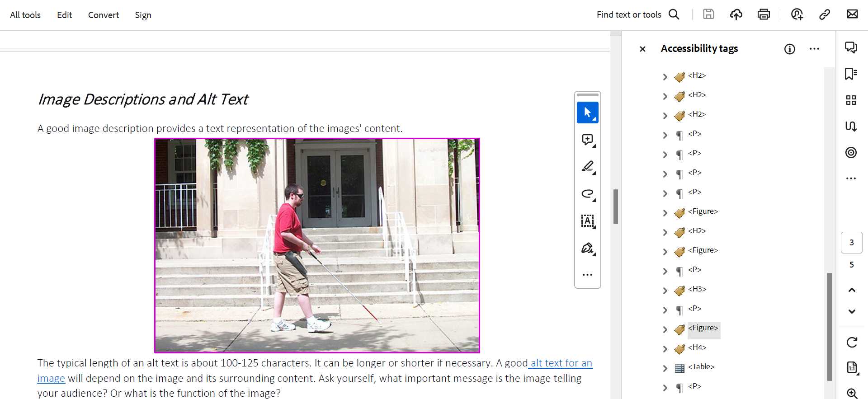Open the All tools menu
Image resolution: width=868 pixels, height=399 pixels.
tap(25, 15)
